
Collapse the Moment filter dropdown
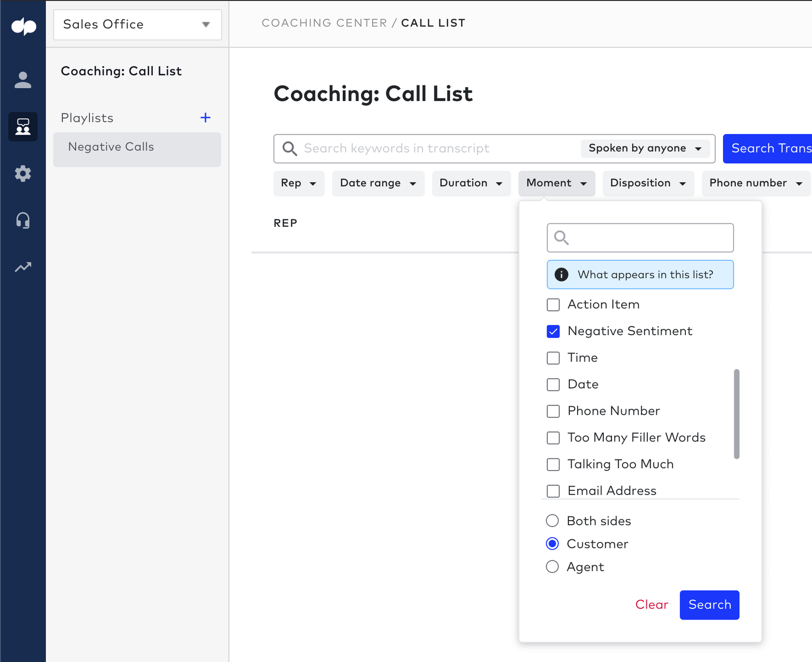[556, 183]
